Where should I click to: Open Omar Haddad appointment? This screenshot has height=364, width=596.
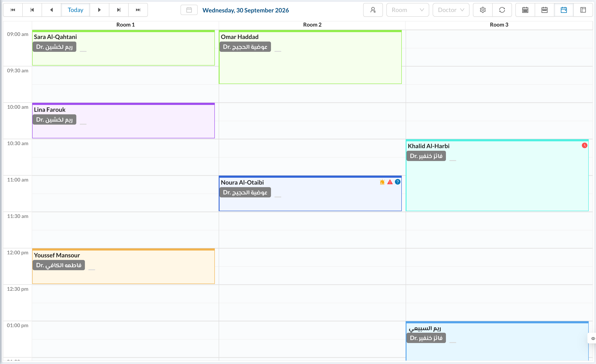310,57
